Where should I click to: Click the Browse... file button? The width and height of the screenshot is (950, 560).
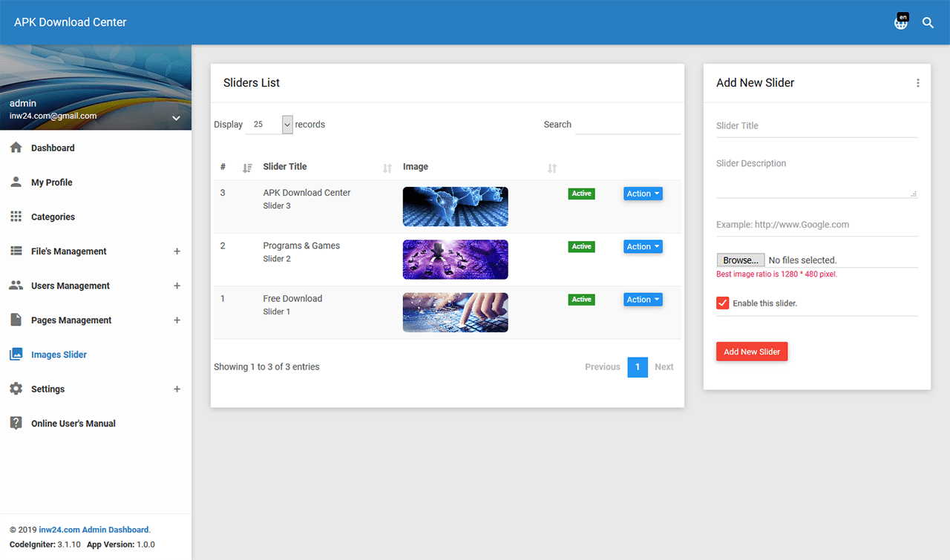click(740, 260)
